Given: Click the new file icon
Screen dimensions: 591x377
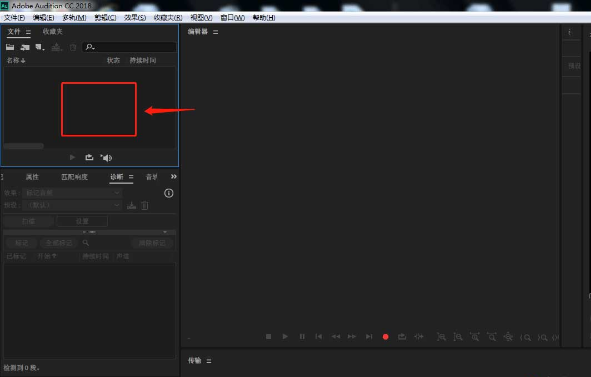Looking at the screenshot, I should click(x=40, y=47).
